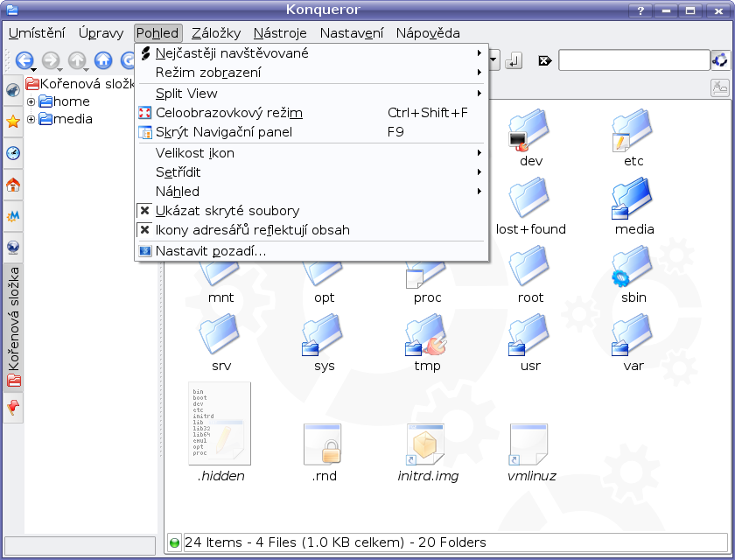Screen dimensions: 735x560
Task: Open the Režim zobrazení submenu
Action: [311, 73]
